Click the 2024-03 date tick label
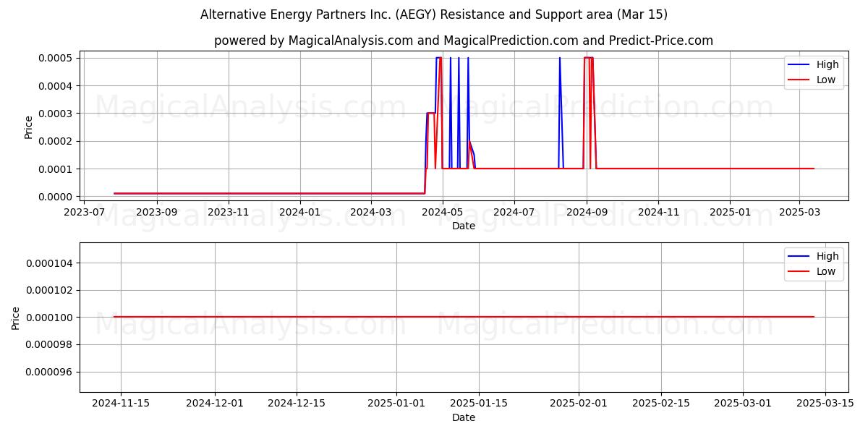The image size is (868, 434). 370,212
